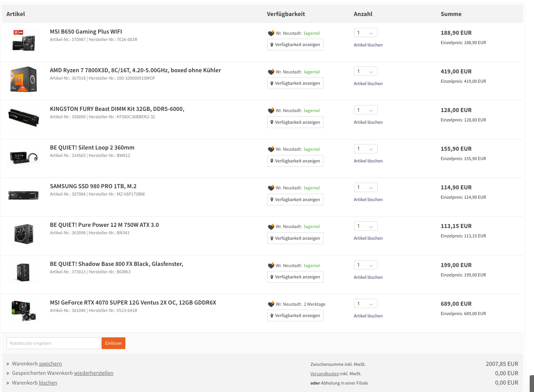Open the SAMSUNG SSD 980 PRO 1TB title
534x392 pixels.
(93, 186)
